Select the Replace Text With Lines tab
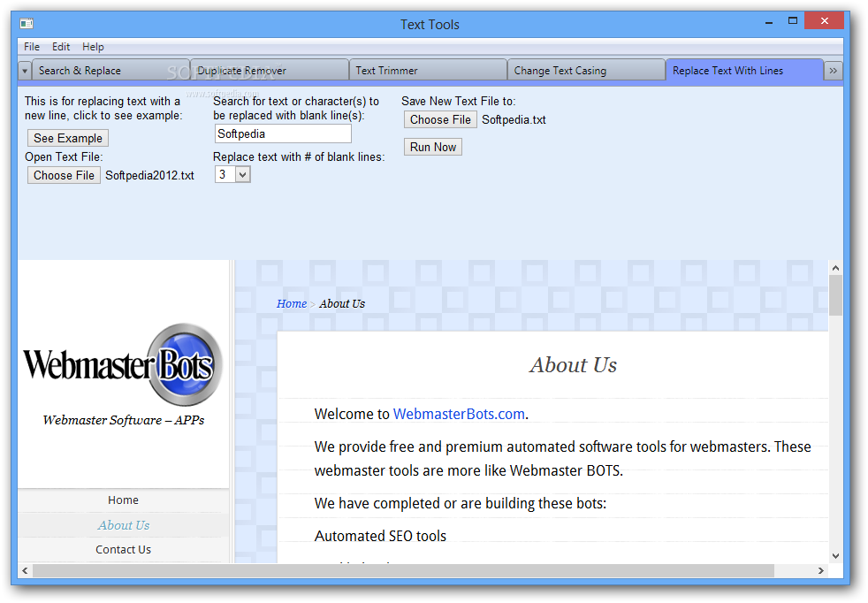 [x=744, y=71]
